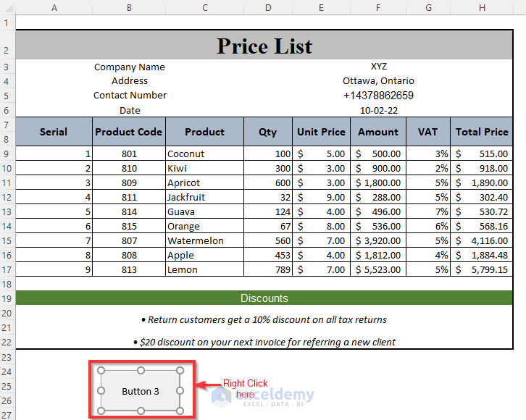The height and width of the screenshot is (420, 526).
Task: Click the VAT header cell
Action: (428, 131)
